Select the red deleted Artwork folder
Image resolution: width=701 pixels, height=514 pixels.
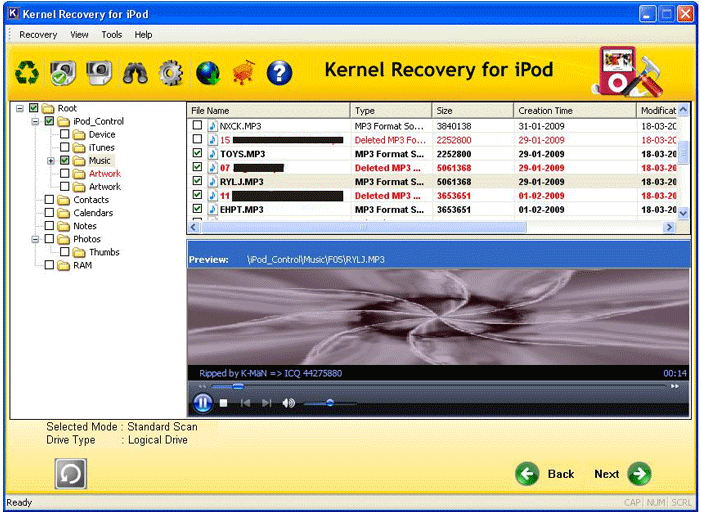click(105, 173)
